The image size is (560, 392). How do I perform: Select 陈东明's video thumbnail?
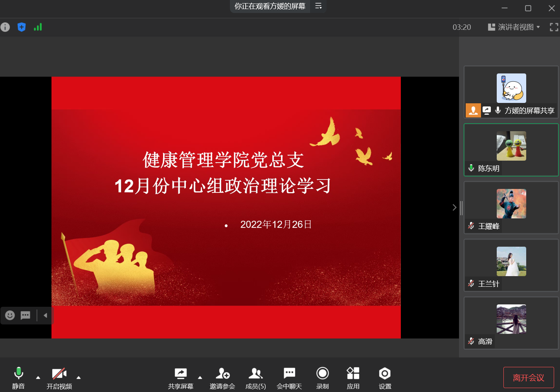511,150
